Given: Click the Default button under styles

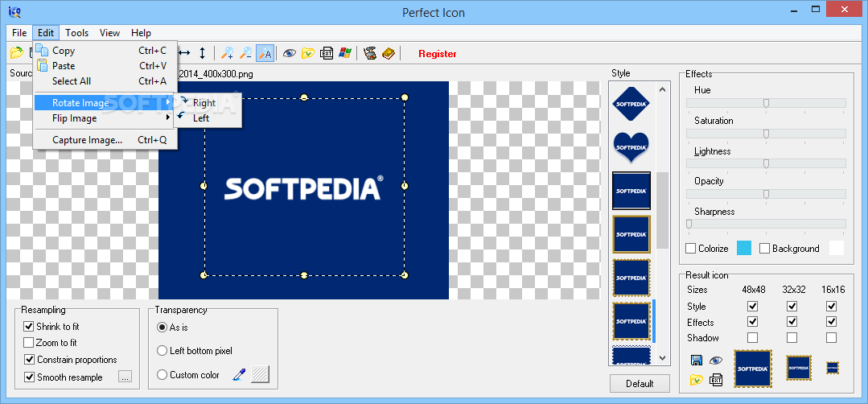Looking at the screenshot, I should (x=640, y=384).
